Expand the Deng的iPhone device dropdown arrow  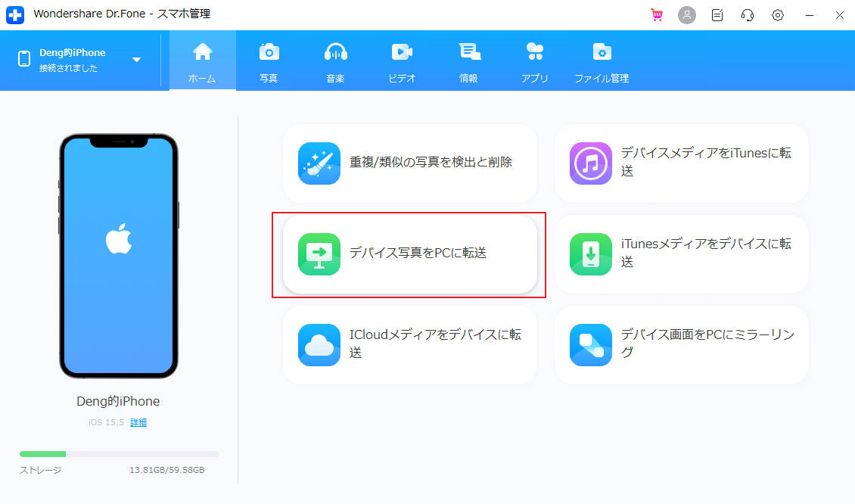coord(136,60)
